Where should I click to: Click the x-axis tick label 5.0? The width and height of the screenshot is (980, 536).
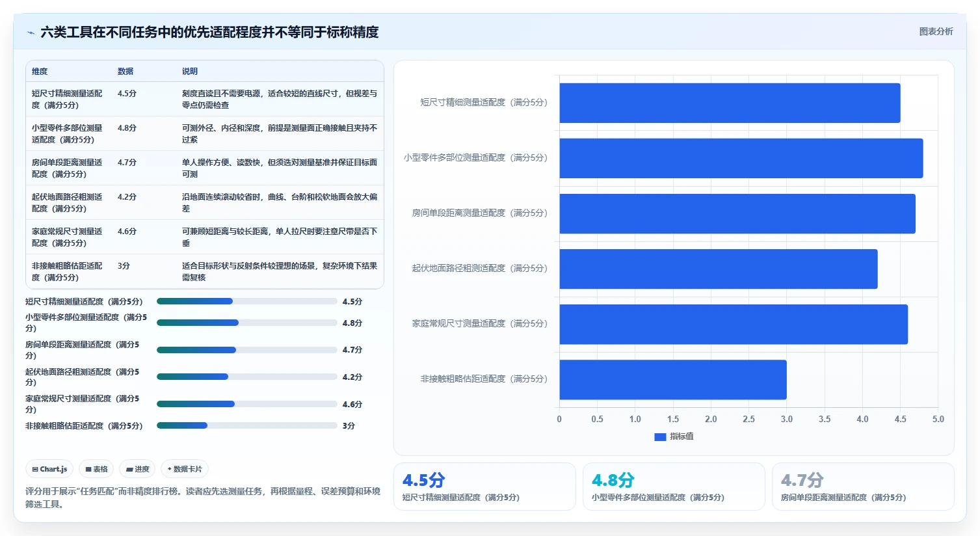pyautogui.click(x=938, y=420)
